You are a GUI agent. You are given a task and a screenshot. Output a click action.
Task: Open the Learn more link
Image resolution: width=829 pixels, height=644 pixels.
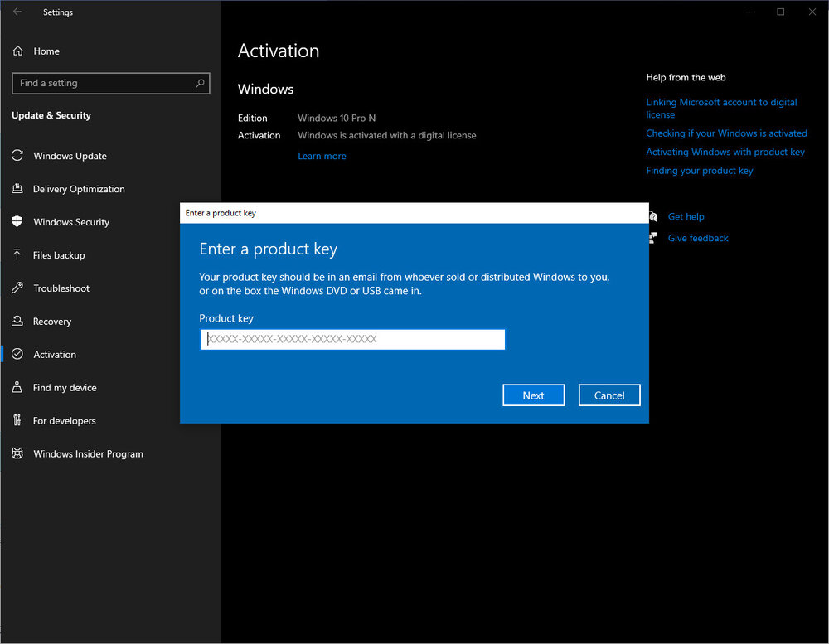[x=322, y=156]
